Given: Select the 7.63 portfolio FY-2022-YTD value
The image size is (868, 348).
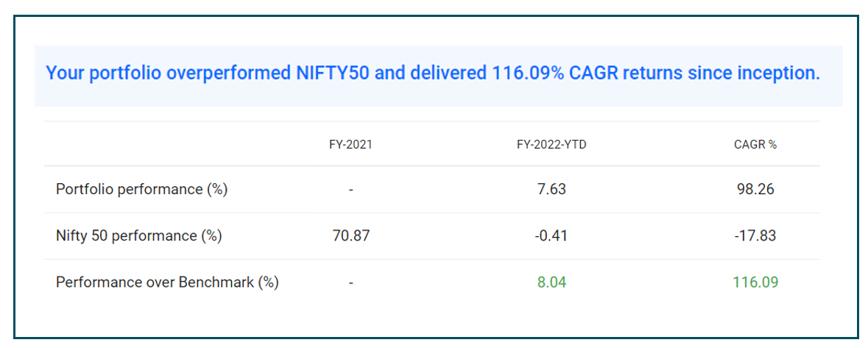Looking at the screenshot, I should [552, 190].
